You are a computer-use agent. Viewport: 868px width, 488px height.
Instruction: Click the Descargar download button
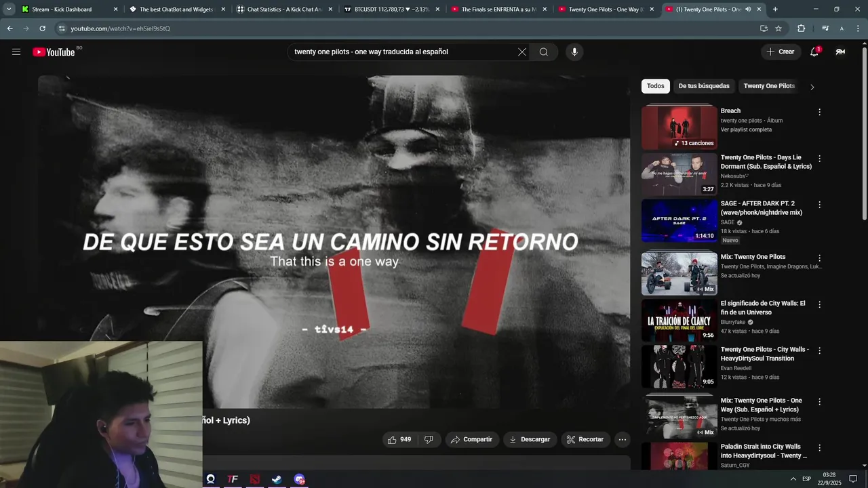[x=530, y=439]
